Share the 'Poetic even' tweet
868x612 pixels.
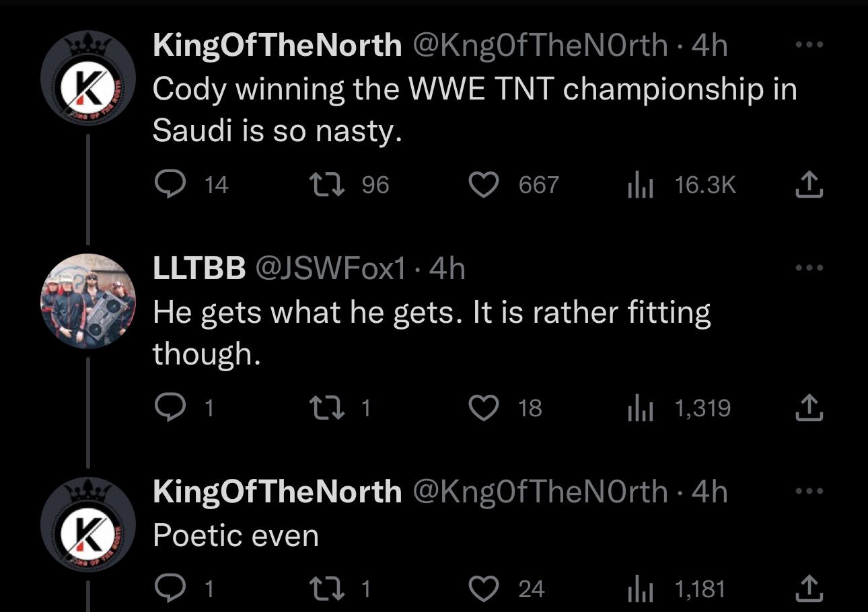(x=808, y=589)
